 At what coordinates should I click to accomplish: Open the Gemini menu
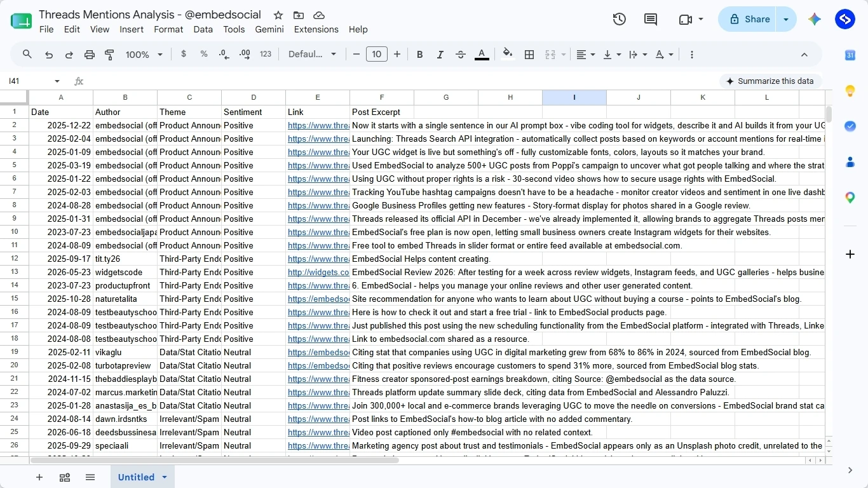point(269,29)
